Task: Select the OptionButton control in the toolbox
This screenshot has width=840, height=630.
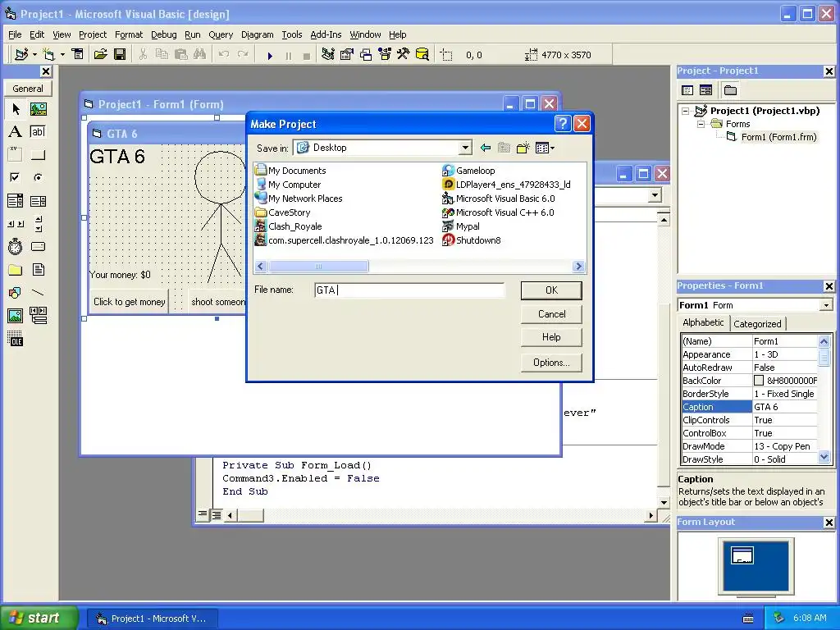Action: coord(38,177)
